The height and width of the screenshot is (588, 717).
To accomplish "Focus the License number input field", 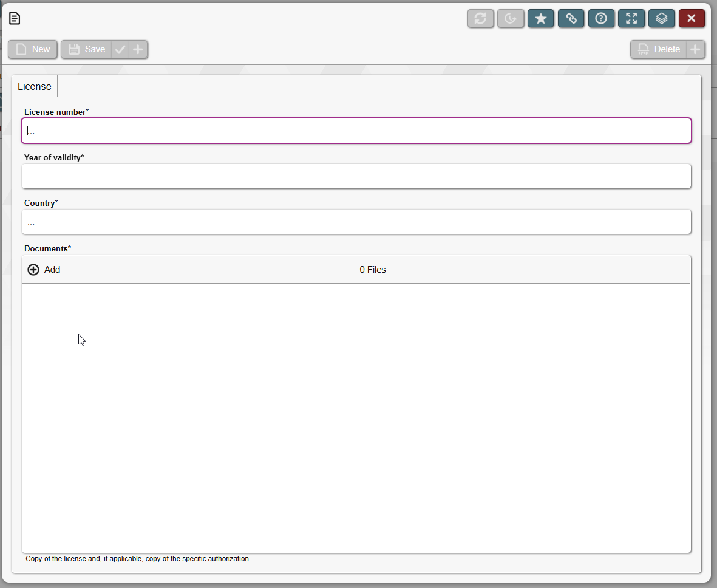I will pyautogui.click(x=356, y=131).
